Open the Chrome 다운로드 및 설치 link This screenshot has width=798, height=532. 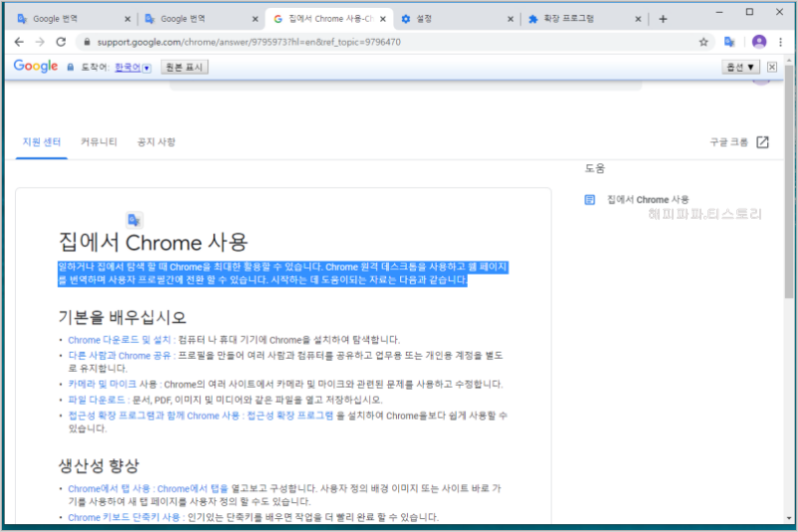pyautogui.click(x=119, y=340)
